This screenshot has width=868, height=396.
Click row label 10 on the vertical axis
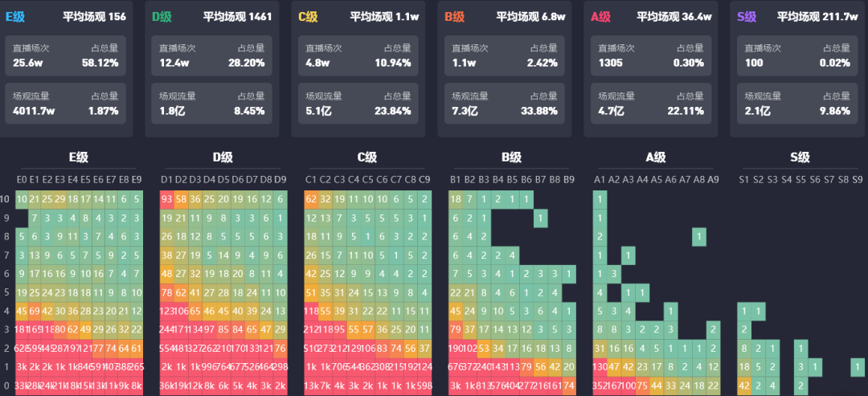(x=6, y=199)
